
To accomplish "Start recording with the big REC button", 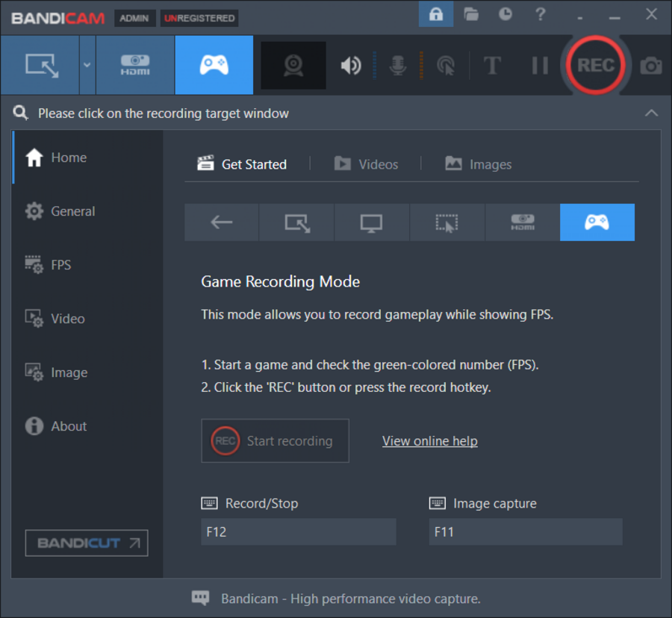I will 596,65.
